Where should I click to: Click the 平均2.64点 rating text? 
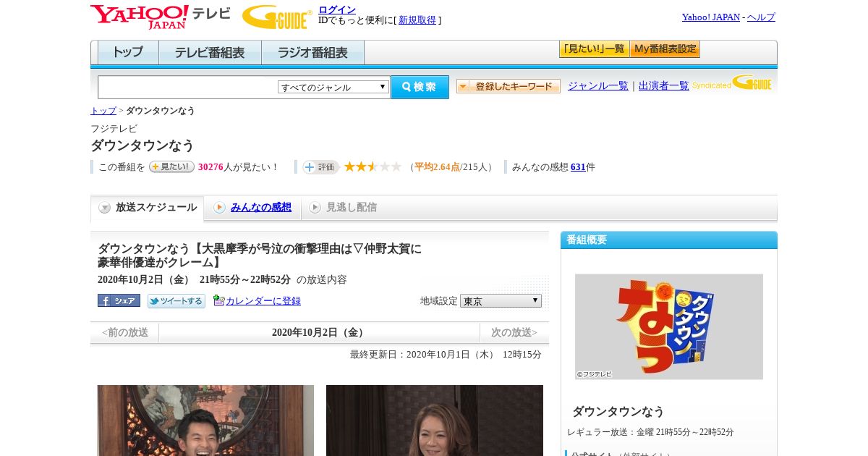coord(437,167)
